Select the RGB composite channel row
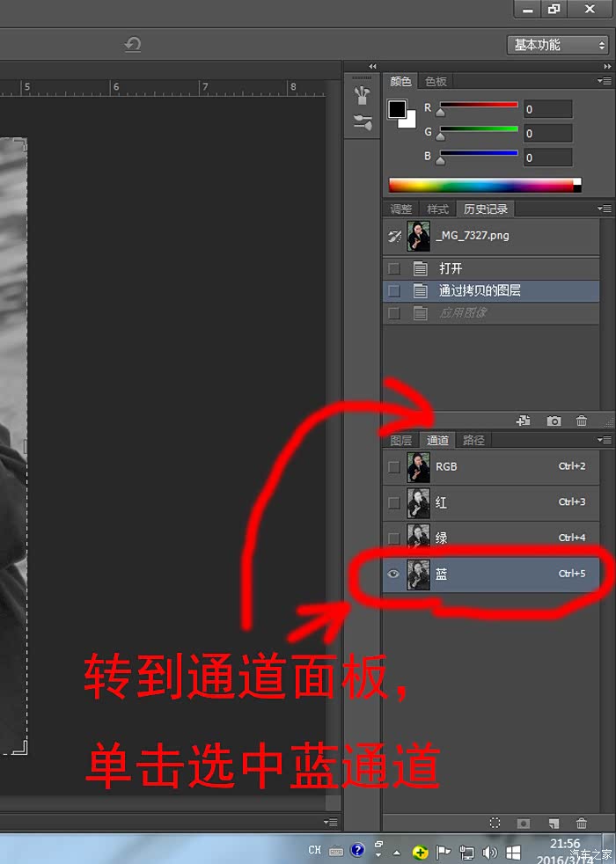The width and height of the screenshot is (616, 864). click(x=491, y=466)
